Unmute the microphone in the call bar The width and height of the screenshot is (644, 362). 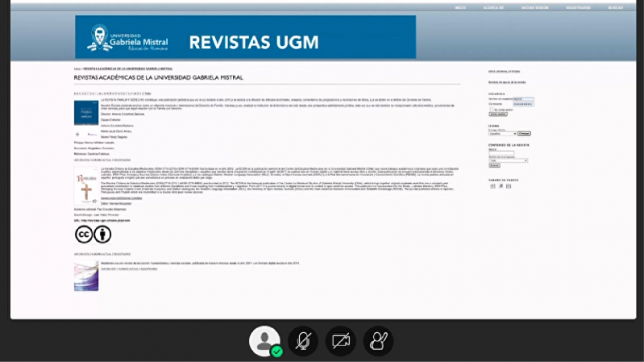[303, 340]
